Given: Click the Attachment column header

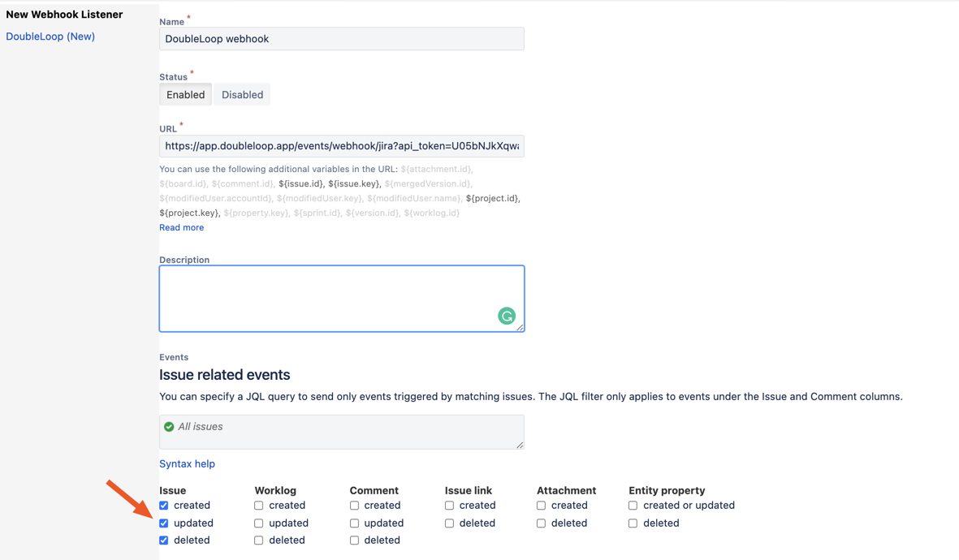Looking at the screenshot, I should point(566,490).
